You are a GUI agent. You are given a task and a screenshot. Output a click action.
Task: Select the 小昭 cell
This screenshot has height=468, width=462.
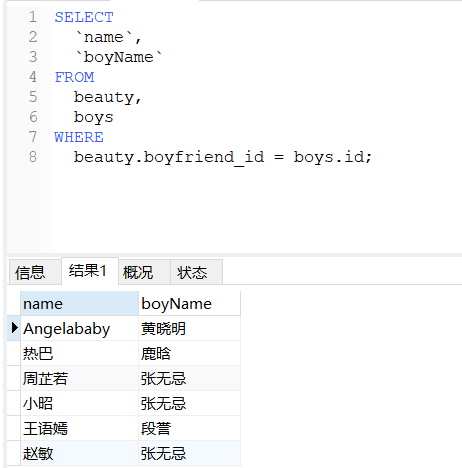click(x=79, y=403)
